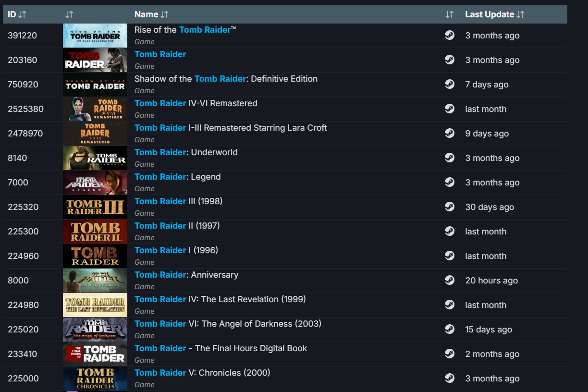Screen dimensions: 588x392
Task: Click Steam icon for Tomb Raider I-III Remastered
Action: (450, 133)
